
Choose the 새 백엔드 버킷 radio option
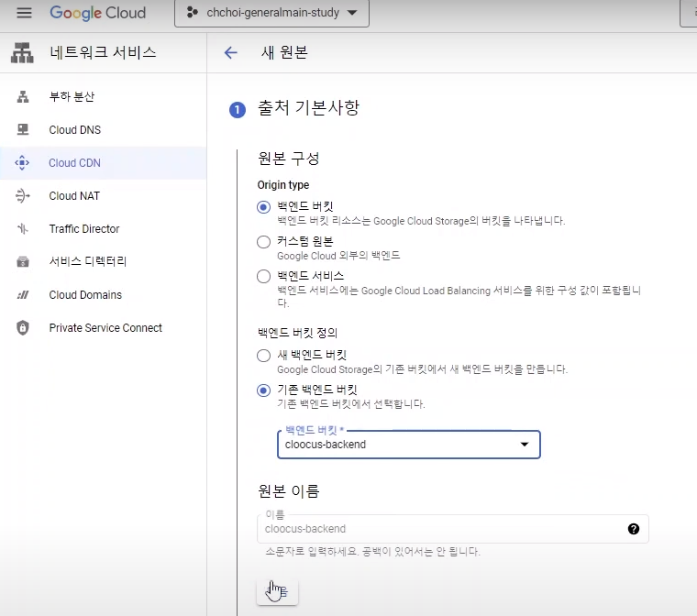(263, 356)
